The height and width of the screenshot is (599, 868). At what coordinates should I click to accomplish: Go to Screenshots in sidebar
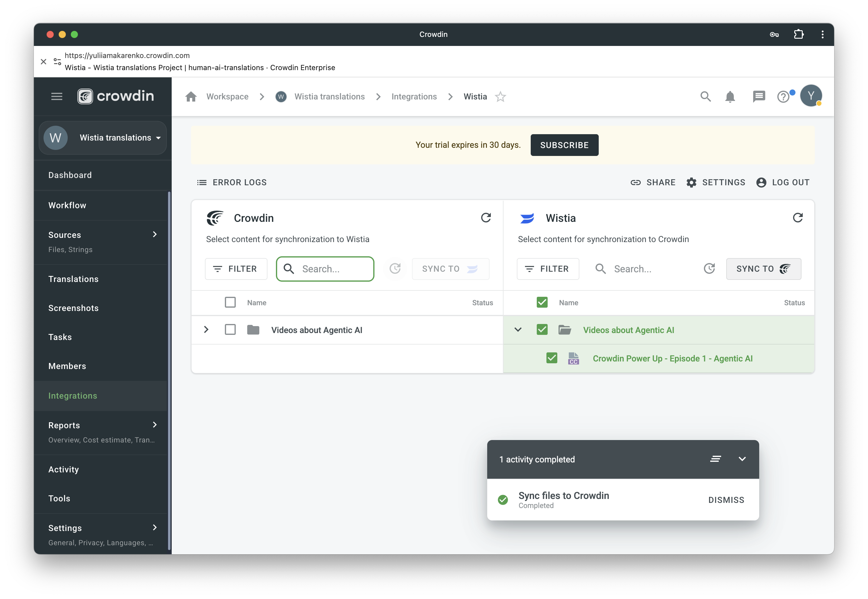click(x=73, y=308)
